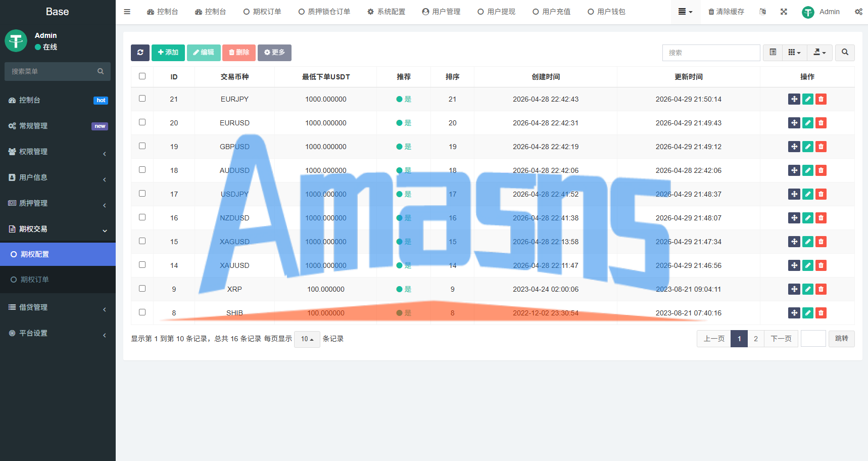
Task: Click the move icon for the XRP row
Action: coord(794,289)
